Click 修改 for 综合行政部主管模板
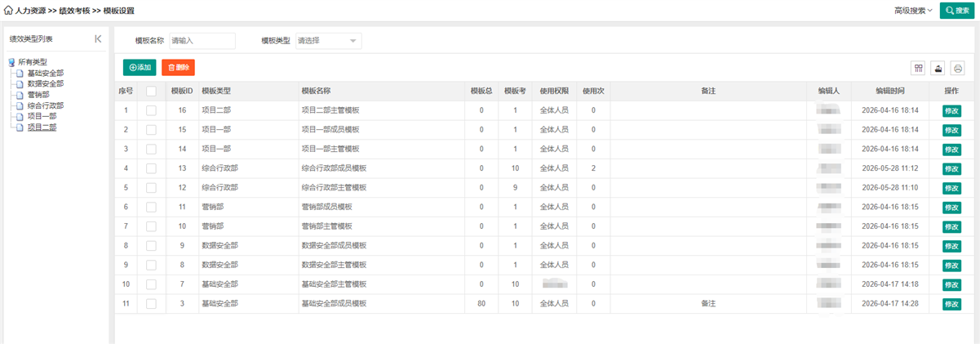980x344 pixels. [951, 188]
